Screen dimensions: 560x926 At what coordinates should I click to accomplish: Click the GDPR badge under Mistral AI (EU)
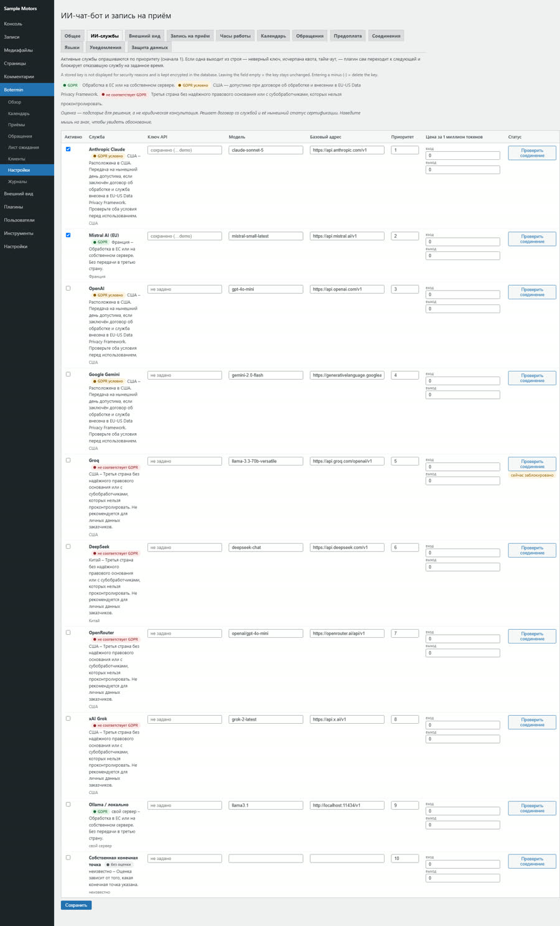click(x=100, y=242)
